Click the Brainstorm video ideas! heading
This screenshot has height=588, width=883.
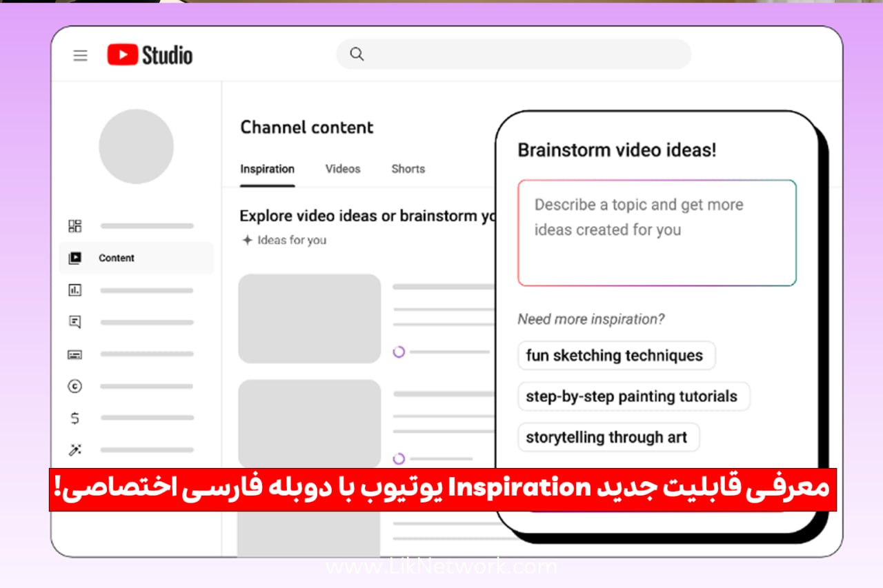(x=617, y=150)
